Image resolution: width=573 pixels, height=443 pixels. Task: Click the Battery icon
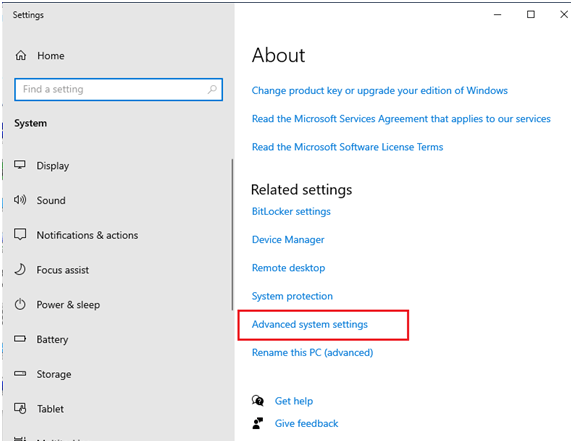point(20,339)
